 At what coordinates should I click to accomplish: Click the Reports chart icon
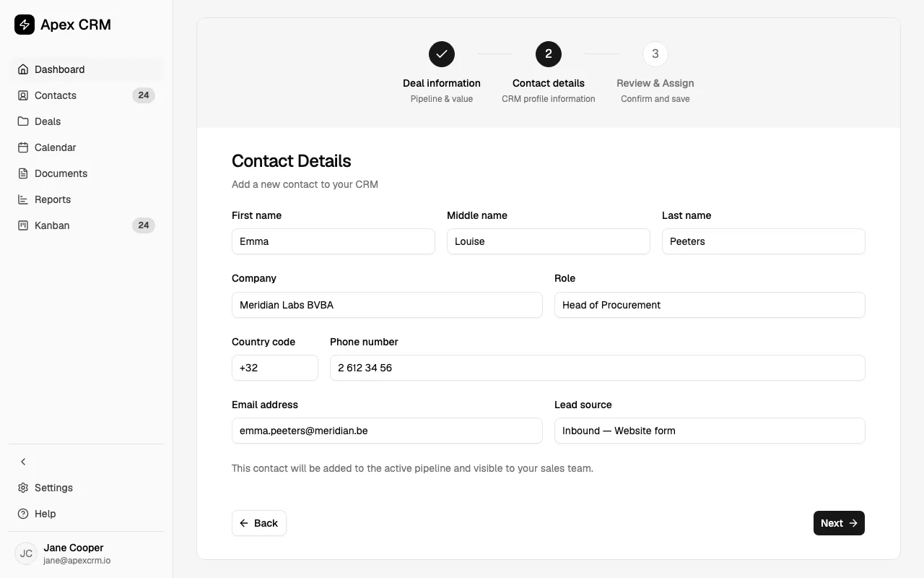[x=23, y=199]
